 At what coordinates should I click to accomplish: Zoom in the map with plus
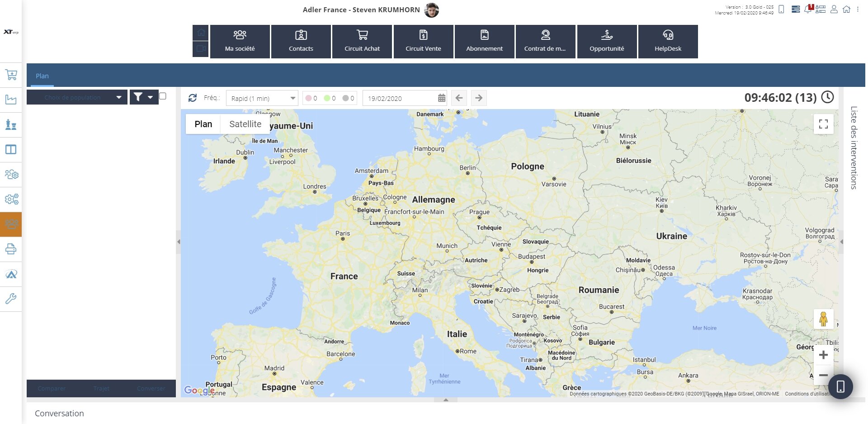click(823, 355)
